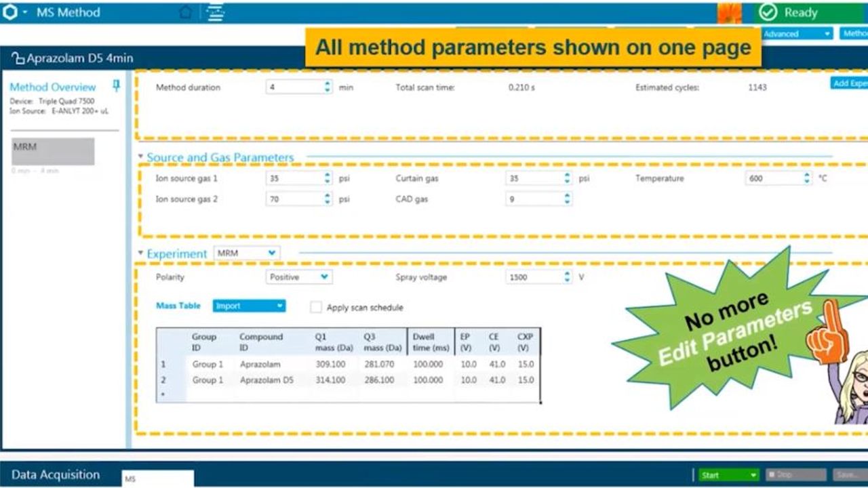Click the Stop button
Screen dimensions: 868x488
click(x=795, y=475)
